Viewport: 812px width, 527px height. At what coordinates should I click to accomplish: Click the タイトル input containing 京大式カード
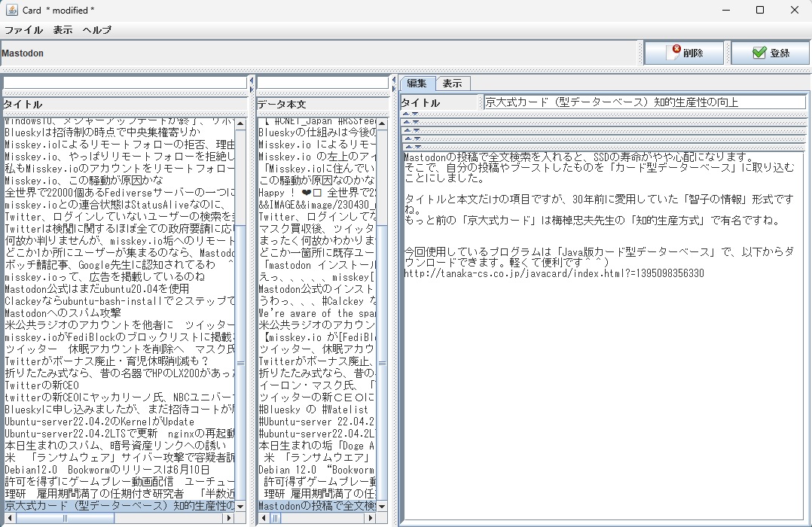coord(645,102)
